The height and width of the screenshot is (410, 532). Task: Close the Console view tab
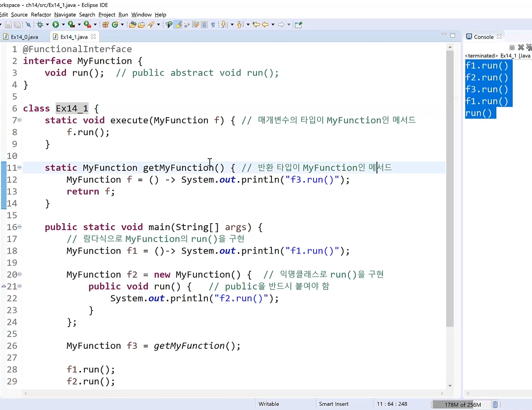coord(499,37)
